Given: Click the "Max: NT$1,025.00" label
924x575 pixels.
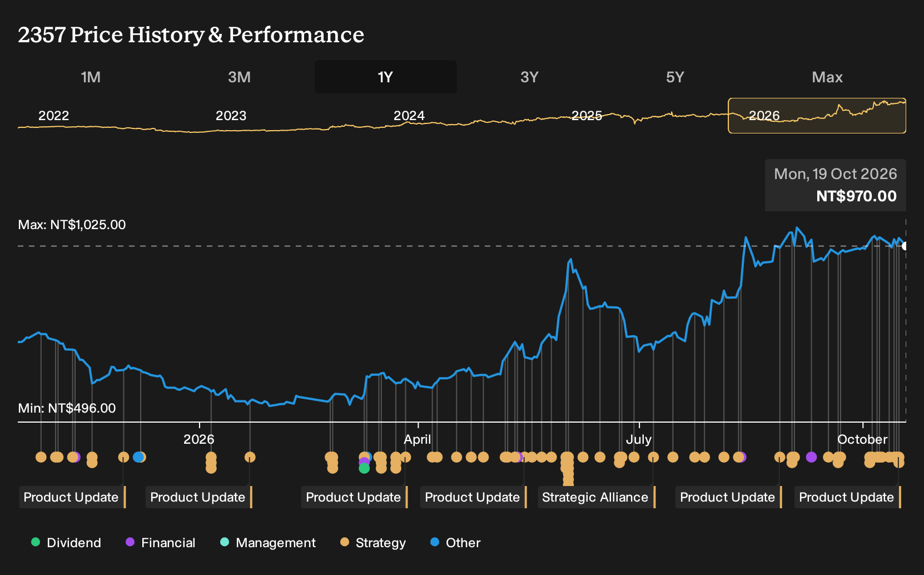Looking at the screenshot, I should tap(72, 225).
